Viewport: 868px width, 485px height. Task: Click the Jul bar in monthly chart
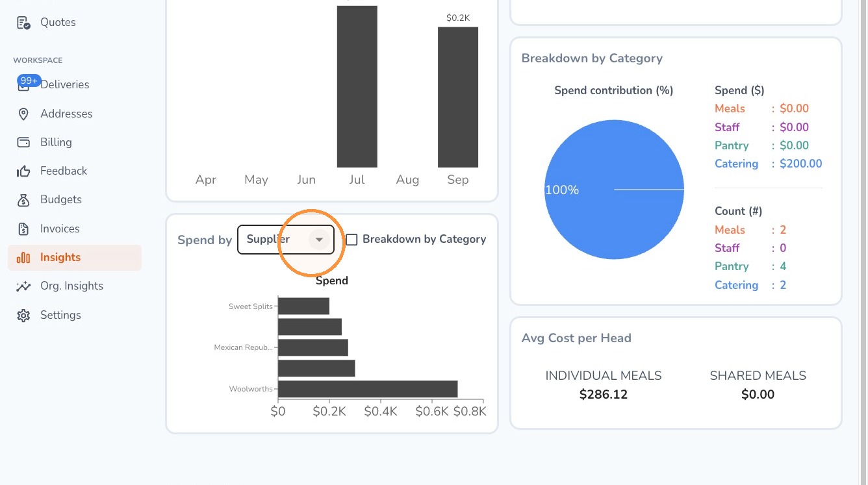tap(357, 86)
